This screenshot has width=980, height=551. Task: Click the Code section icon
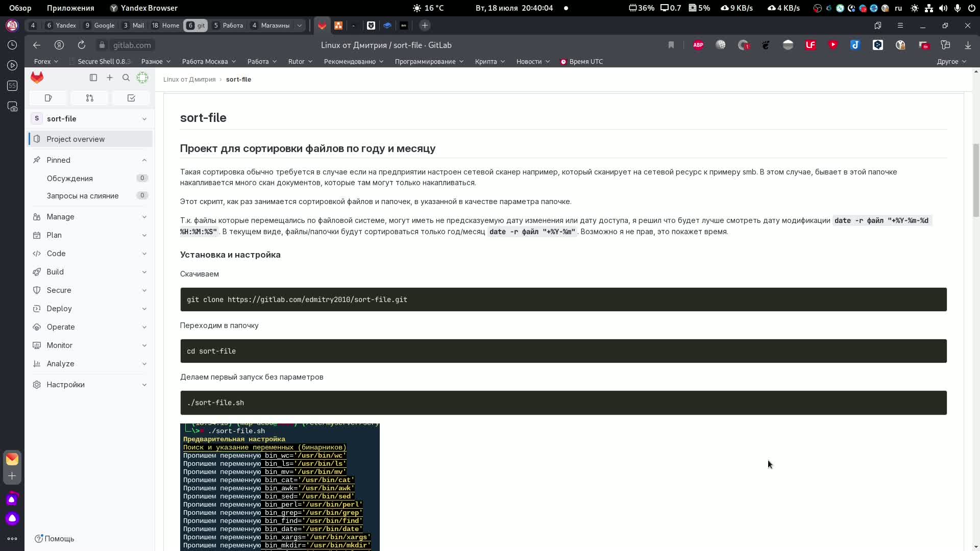[36, 254]
